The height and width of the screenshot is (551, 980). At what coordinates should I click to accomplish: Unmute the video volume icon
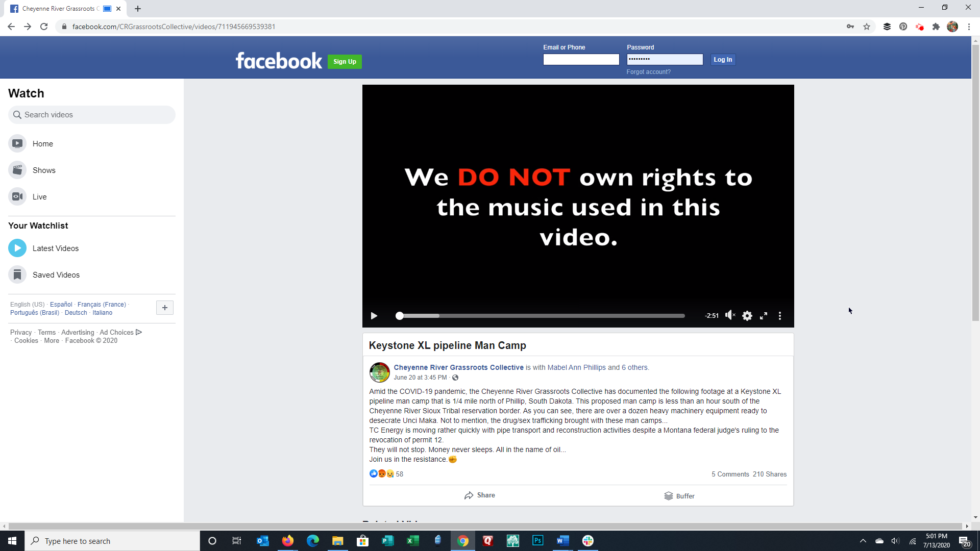pos(730,315)
